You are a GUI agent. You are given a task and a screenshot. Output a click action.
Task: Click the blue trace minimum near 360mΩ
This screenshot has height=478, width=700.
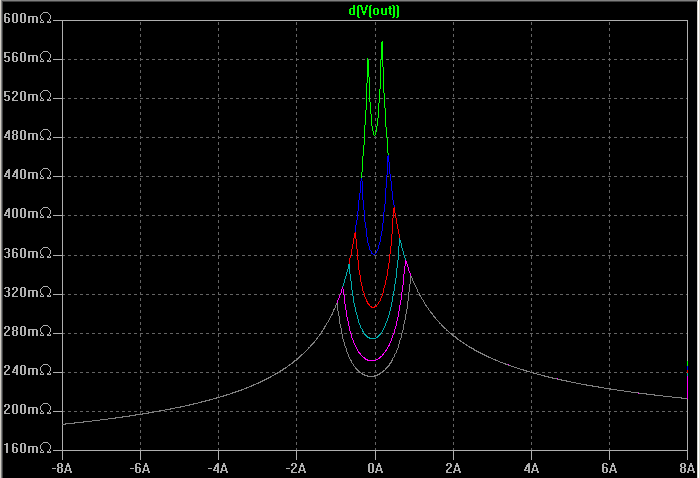click(375, 254)
